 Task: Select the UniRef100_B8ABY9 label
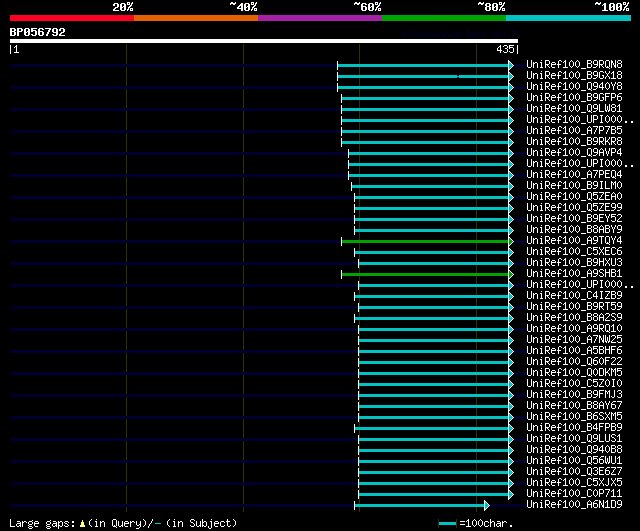[x=574, y=229]
